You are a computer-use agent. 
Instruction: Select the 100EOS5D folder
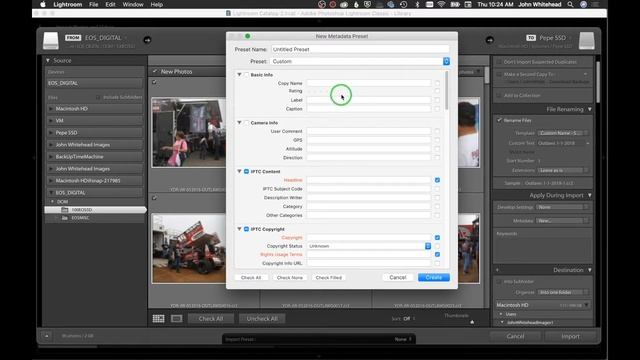pos(95,210)
